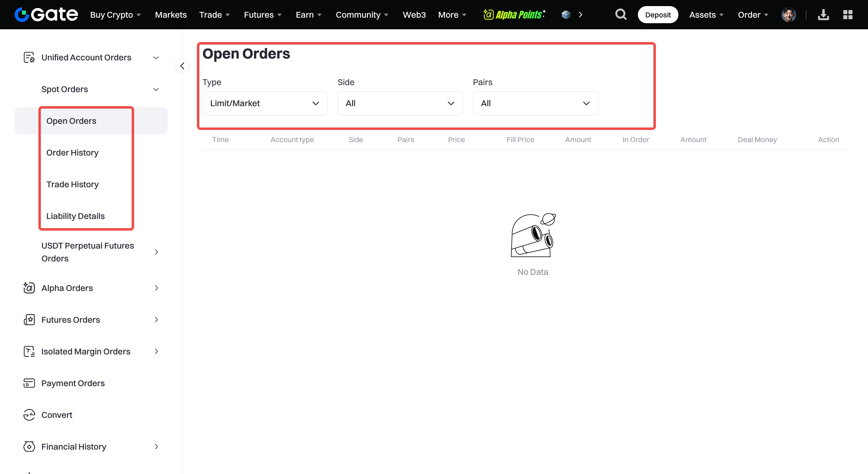Collapse sidebar with the left arrow button
The width and height of the screenshot is (868, 474).
point(182,66)
